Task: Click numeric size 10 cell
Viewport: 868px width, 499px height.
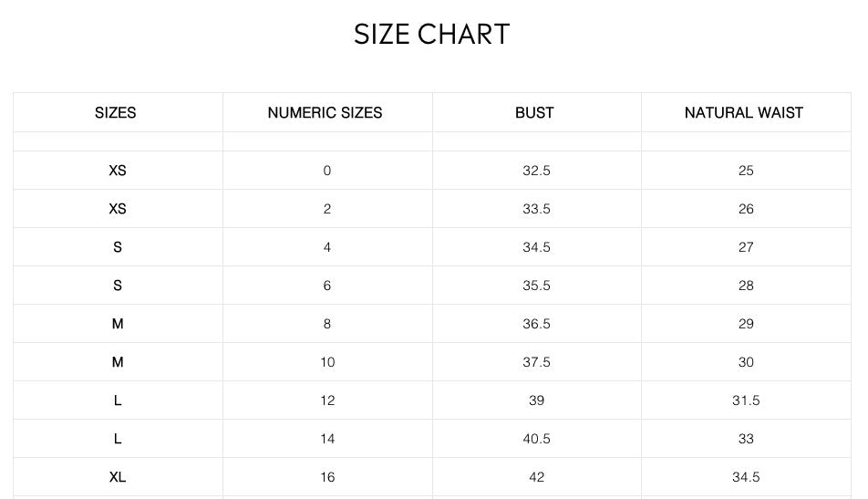Action: tap(327, 362)
